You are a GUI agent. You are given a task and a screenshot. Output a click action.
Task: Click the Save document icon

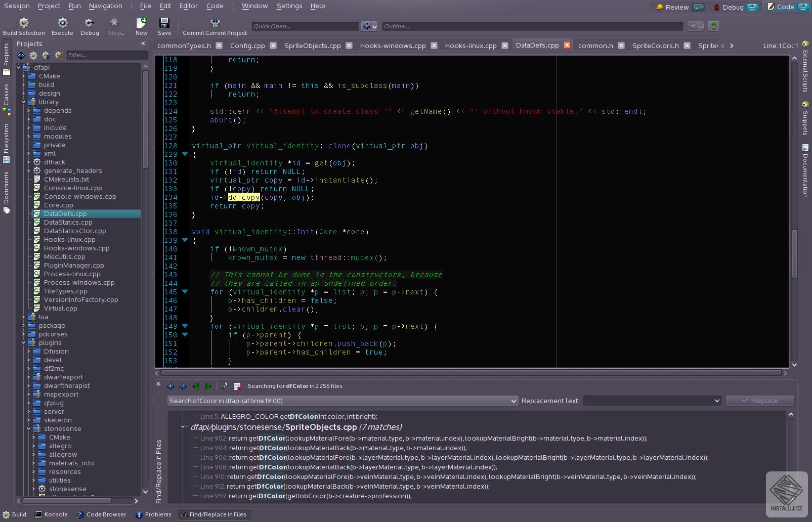(164, 23)
